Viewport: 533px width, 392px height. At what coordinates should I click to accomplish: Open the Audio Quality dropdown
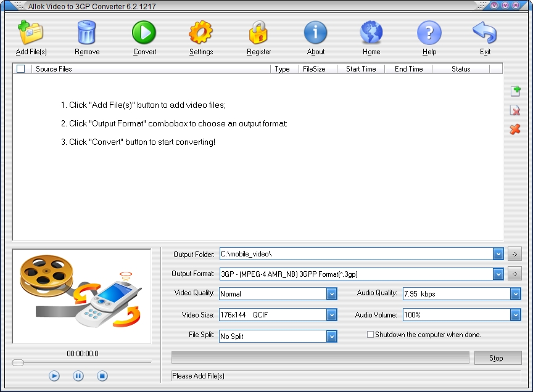click(515, 294)
